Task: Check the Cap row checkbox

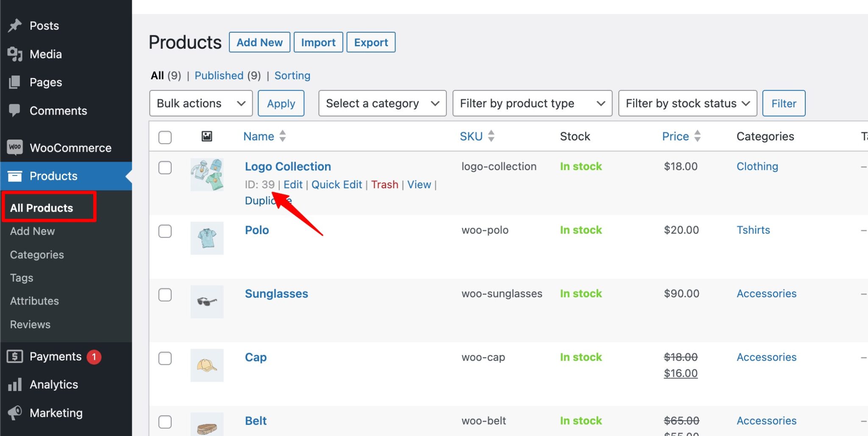Action: click(x=165, y=358)
